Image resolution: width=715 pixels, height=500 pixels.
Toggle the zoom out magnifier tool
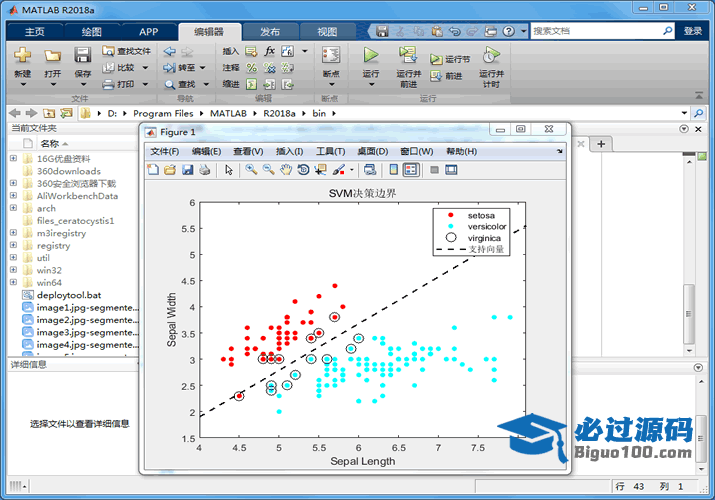[268, 170]
